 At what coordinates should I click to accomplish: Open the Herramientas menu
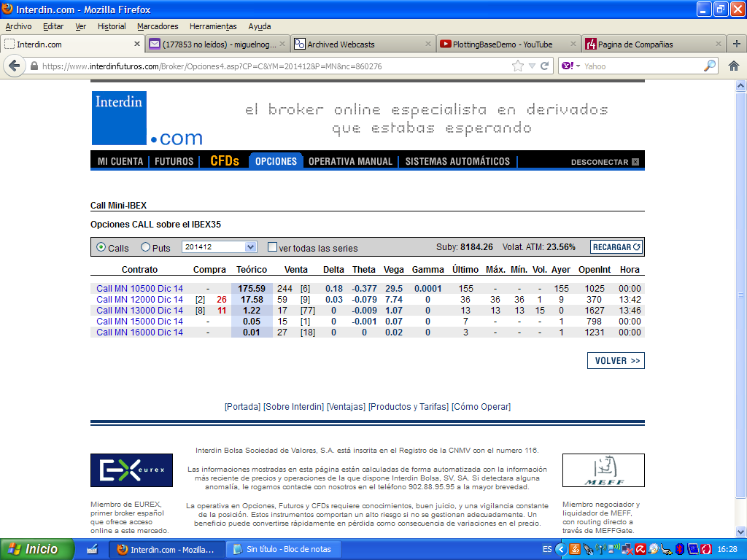tap(213, 26)
